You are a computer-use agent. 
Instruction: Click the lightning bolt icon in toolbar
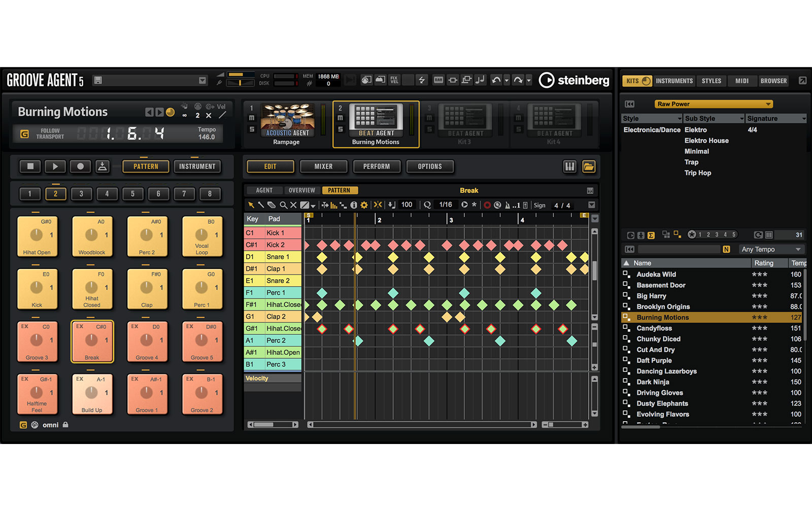(422, 80)
